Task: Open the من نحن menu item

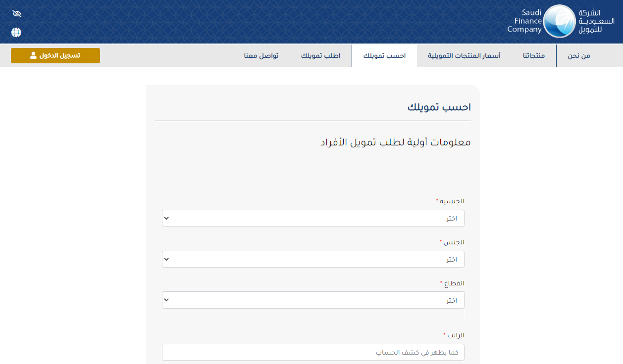Action: [x=578, y=55]
